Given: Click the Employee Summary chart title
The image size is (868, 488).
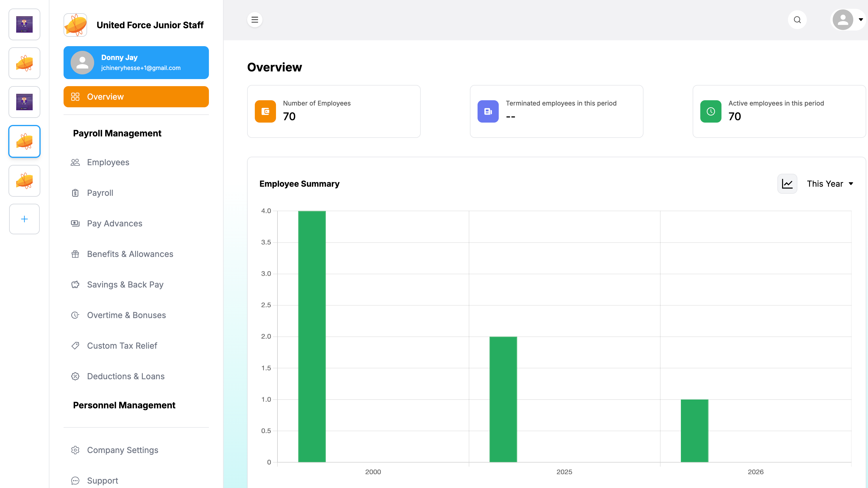Looking at the screenshot, I should click(x=299, y=184).
